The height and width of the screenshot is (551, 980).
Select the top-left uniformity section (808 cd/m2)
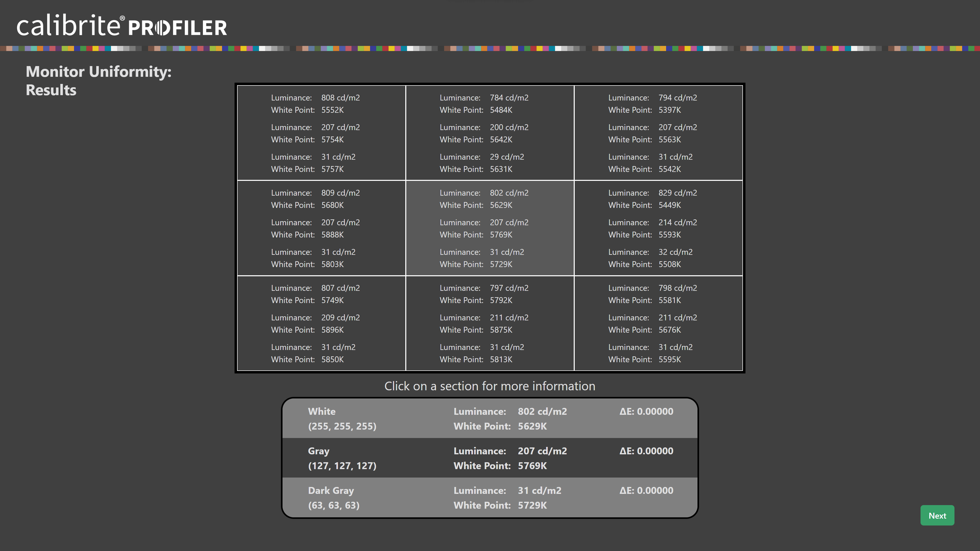[x=321, y=133]
